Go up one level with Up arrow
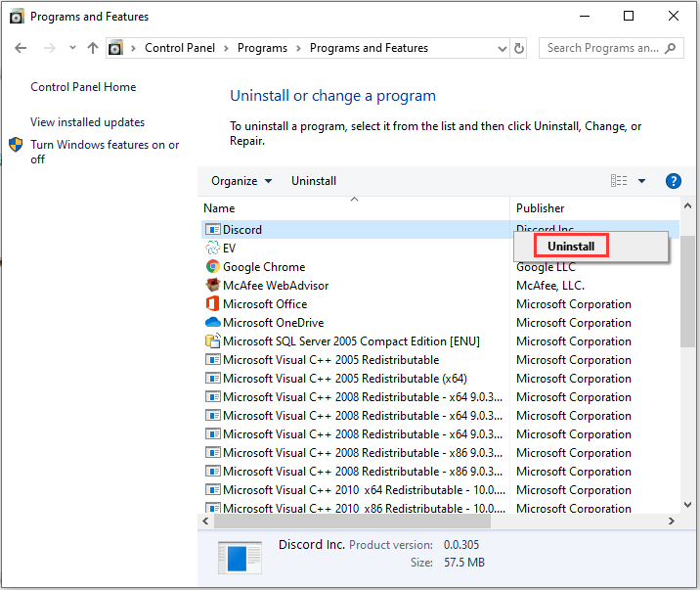 pyautogui.click(x=93, y=48)
